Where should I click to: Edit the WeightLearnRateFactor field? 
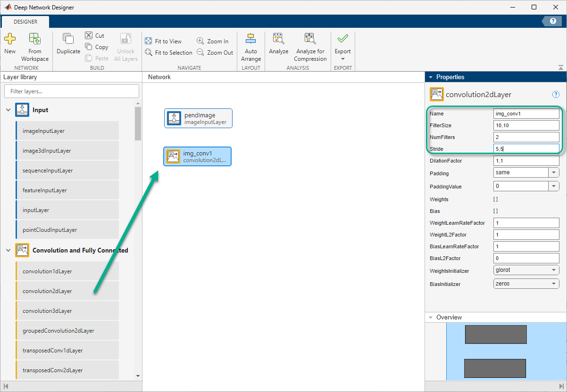coord(526,223)
